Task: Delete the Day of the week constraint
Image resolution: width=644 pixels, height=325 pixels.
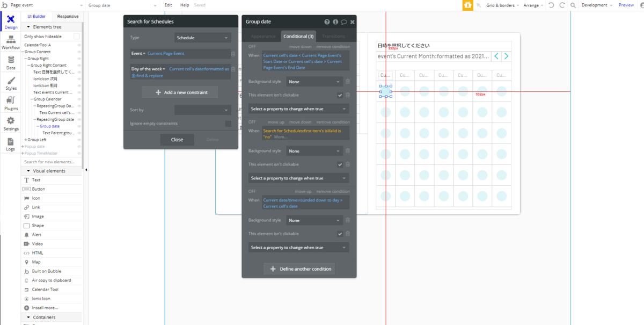Action: 233,69
